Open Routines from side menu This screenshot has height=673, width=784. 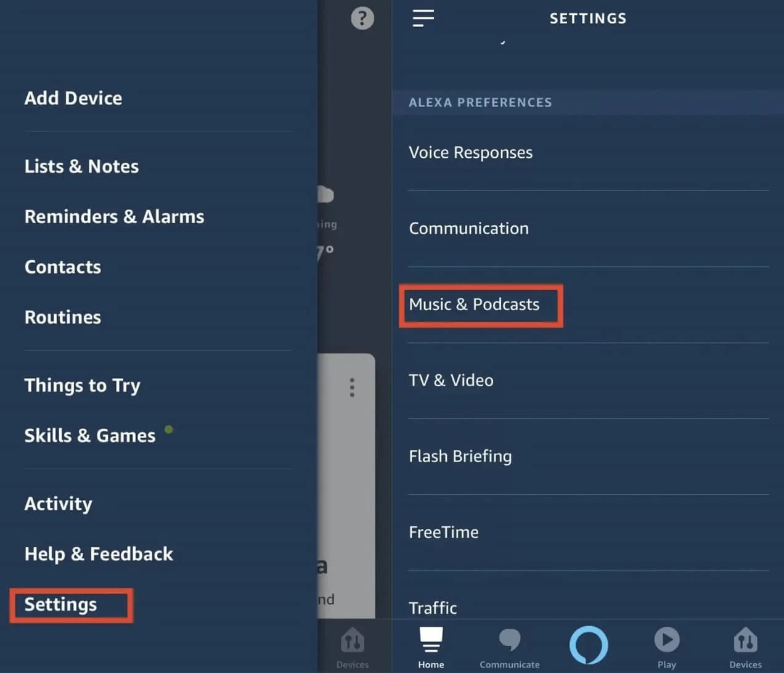coord(63,317)
